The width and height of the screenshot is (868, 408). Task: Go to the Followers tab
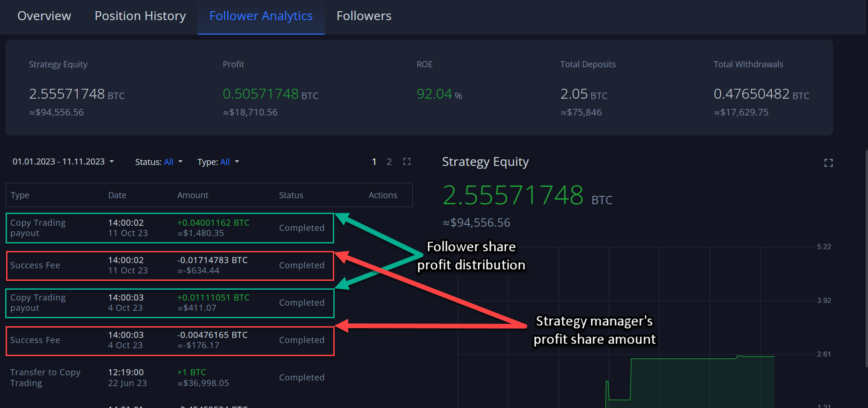(364, 16)
